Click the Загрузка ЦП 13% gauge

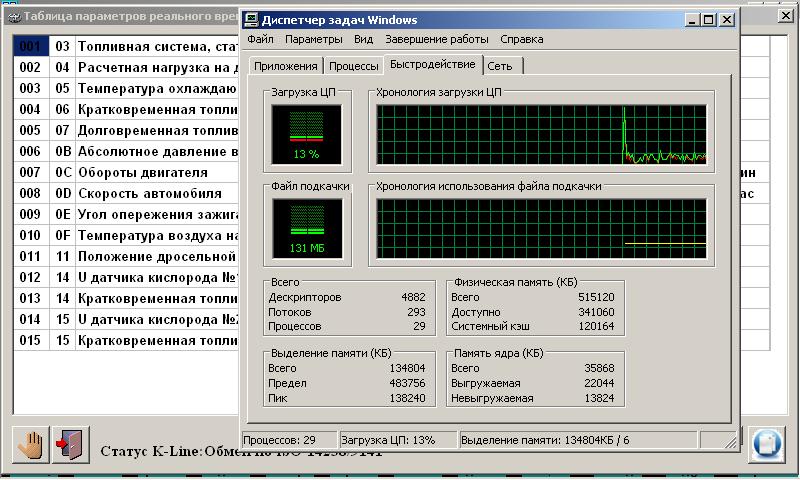(306, 134)
